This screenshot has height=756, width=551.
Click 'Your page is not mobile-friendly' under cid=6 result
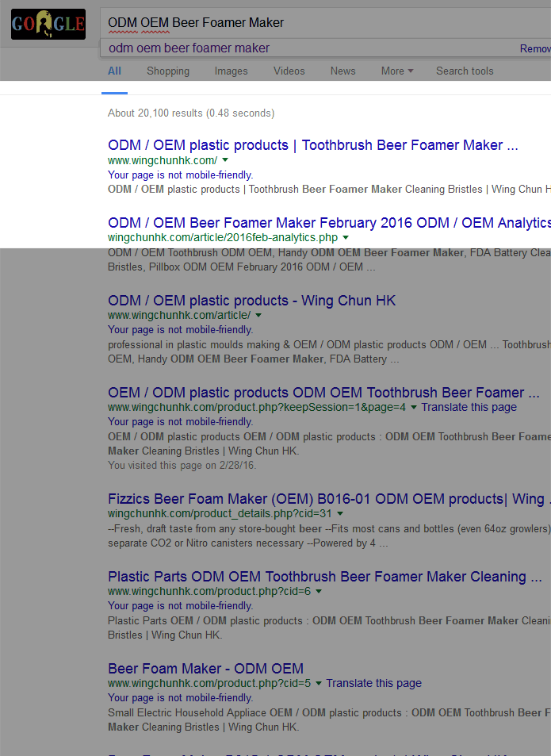[x=180, y=606]
